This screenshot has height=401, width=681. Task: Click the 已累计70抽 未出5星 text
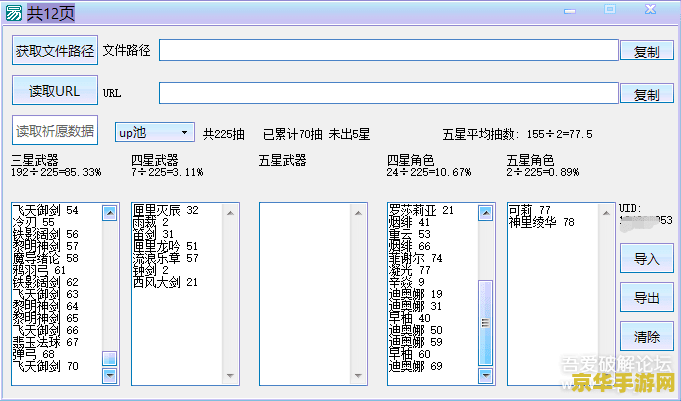click(317, 134)
